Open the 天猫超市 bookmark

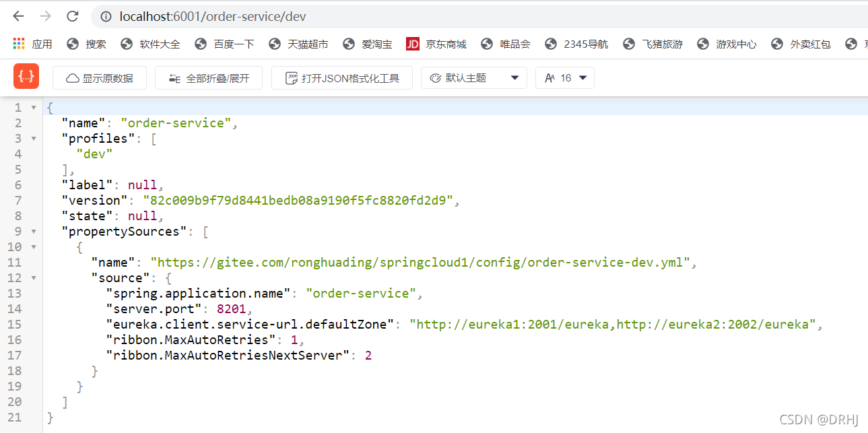(298, 44)
